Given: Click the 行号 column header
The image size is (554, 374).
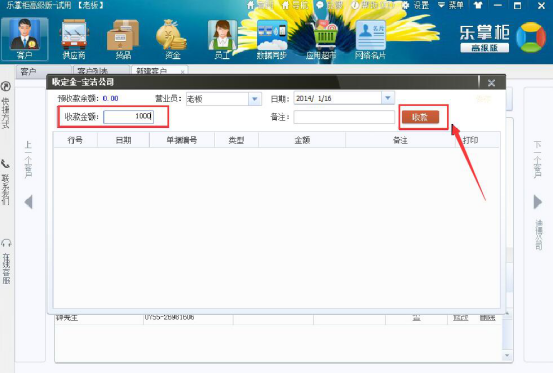Looking at the screenshot, I should coord(75,140).
